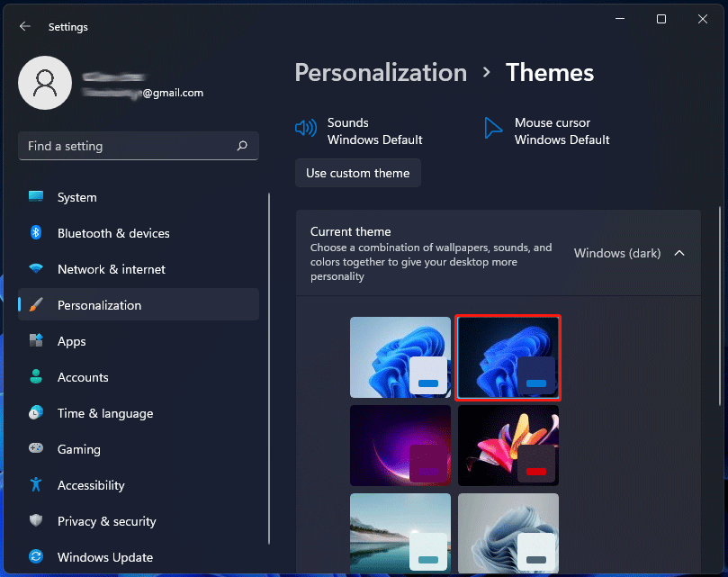This screenshot has width=728, height=577.
Task: Click the Find a setting field
Action: pos(139,146)
